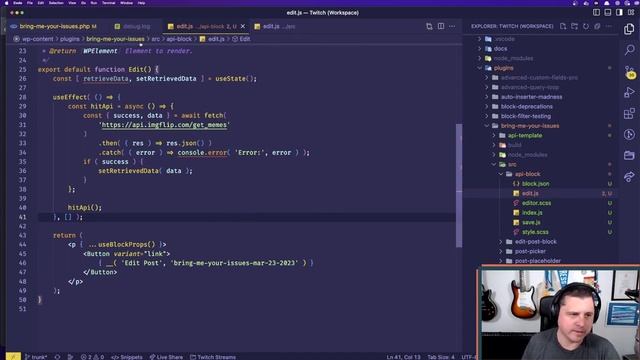
Task: Open editor more actions ellipsis menu
Action: click(x=452, y=26)
